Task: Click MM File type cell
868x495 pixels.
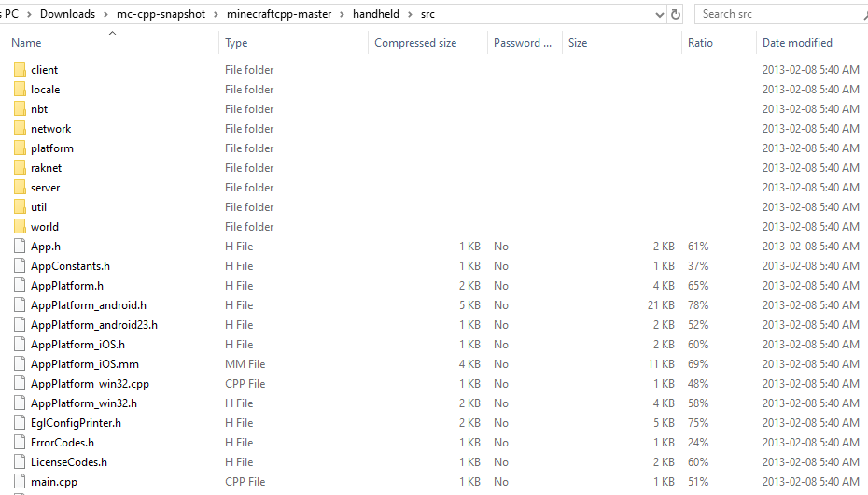Action: point(245,363)
